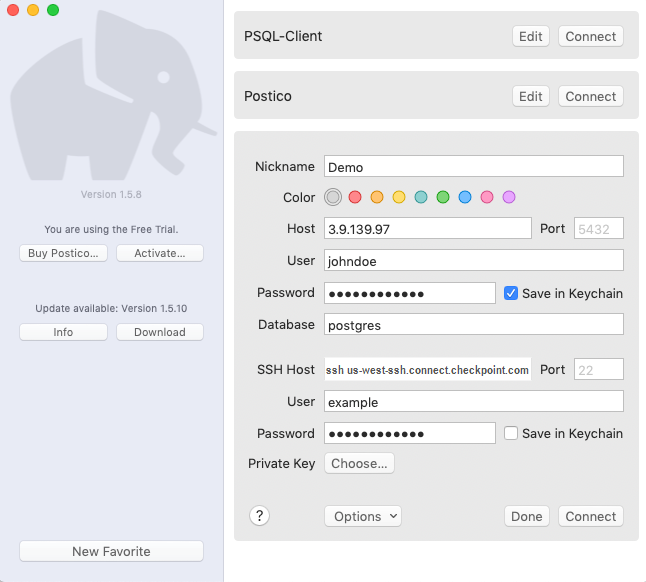The height and width of the screenshot is (582, 646).
Task: Enable SSH password Save in Keychain
Action: pos(511,433)
